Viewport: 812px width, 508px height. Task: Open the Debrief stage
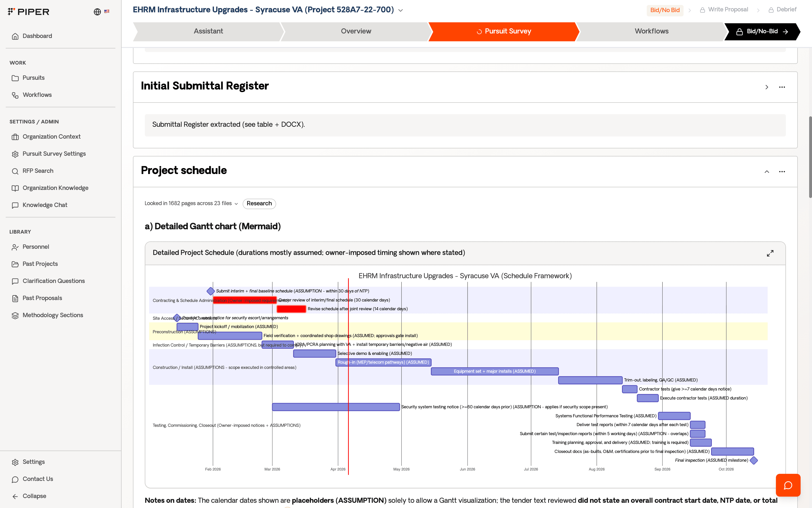(782, 10)
